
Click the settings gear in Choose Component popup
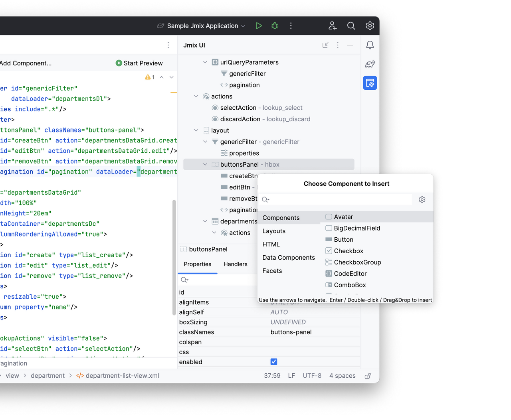click(x=422, y=199)
